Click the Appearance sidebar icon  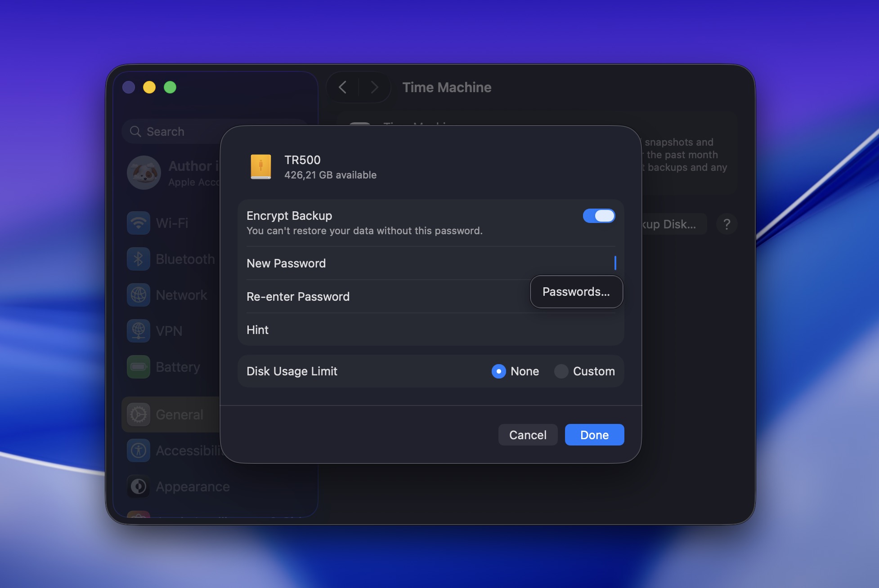click(x=139, y=486)
